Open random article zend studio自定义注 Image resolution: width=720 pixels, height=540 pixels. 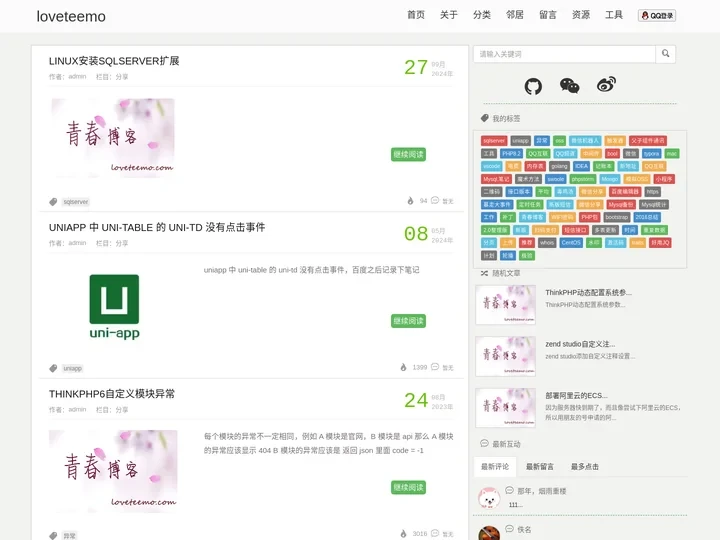(580, 344)
